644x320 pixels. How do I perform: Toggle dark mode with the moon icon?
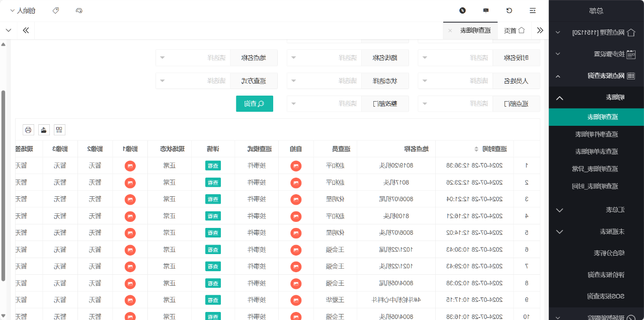(x=463, y=10)
